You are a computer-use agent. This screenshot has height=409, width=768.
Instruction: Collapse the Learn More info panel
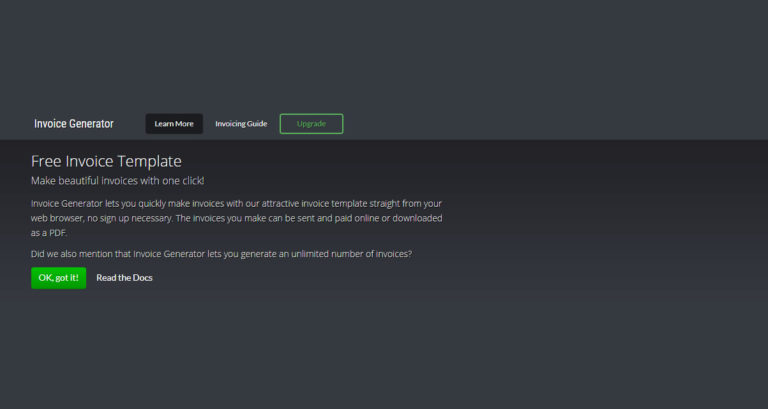(174, 124)
